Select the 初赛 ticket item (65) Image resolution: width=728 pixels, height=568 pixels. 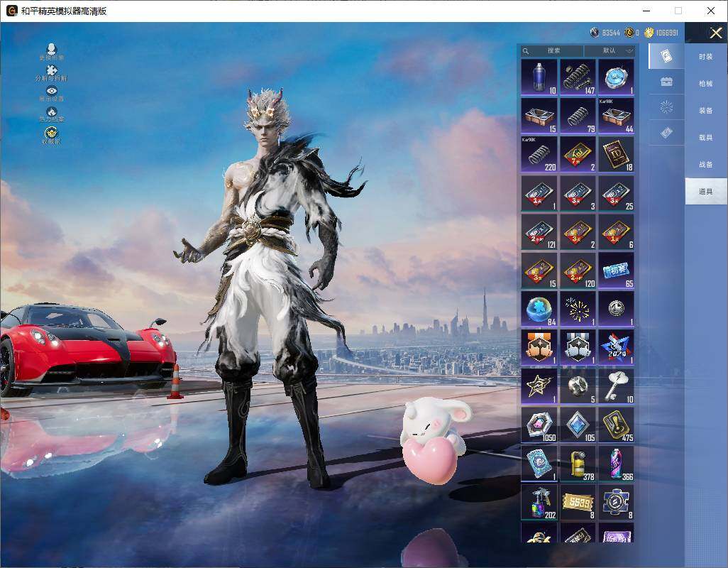coord(616,271)
